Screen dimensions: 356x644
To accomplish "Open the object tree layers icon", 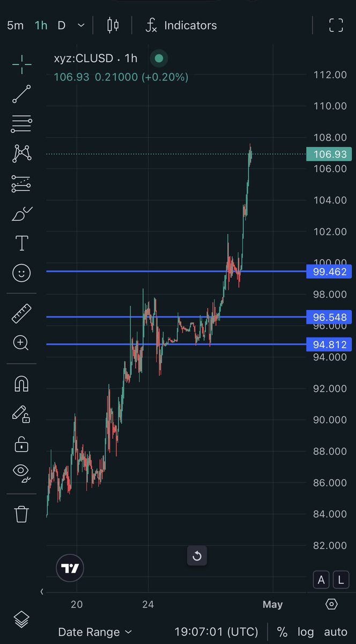I will [x=20, y=619].
